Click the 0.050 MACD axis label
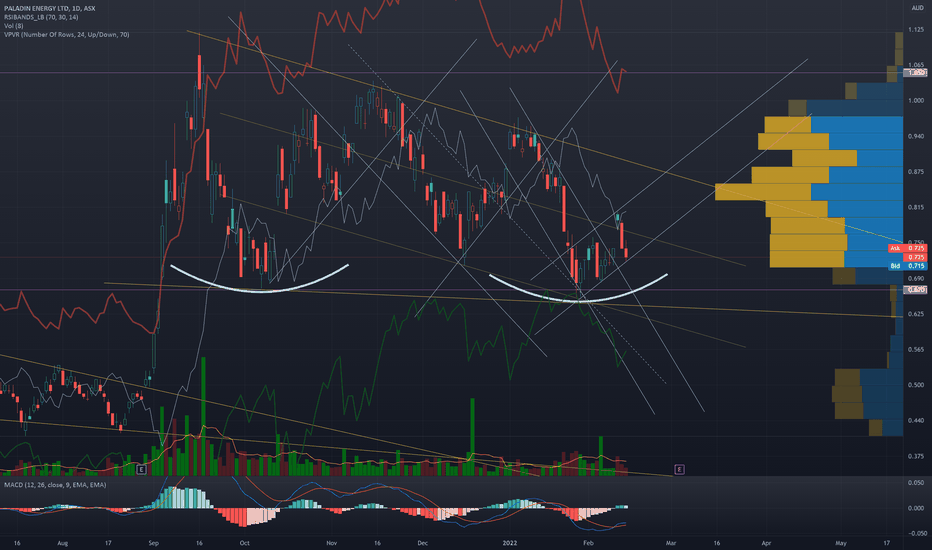This screenshot has height=550, width=932. 916,483
